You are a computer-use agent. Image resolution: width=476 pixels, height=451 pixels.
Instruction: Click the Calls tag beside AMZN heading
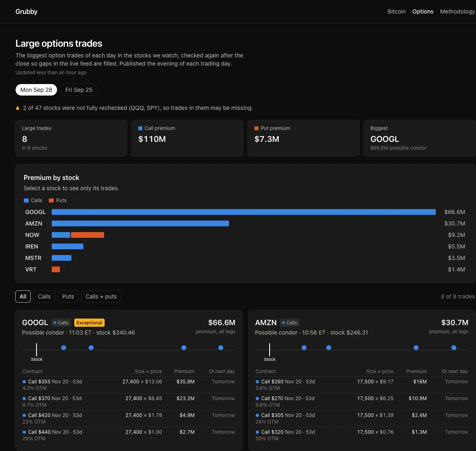290,323
